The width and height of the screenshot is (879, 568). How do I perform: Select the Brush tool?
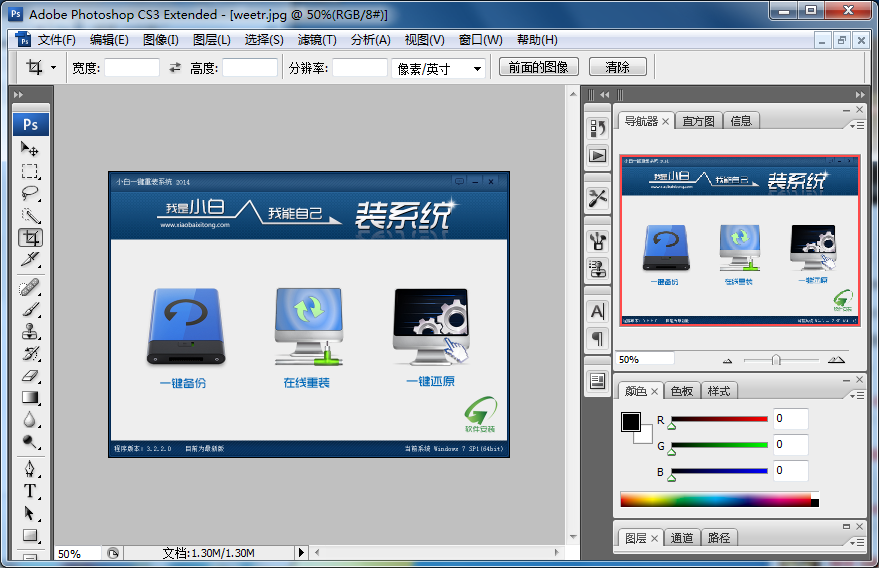coord(30,310)
